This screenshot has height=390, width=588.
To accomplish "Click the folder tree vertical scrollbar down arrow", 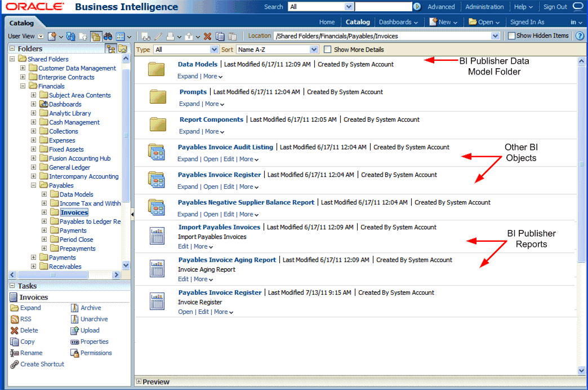I will click(126, 265).
